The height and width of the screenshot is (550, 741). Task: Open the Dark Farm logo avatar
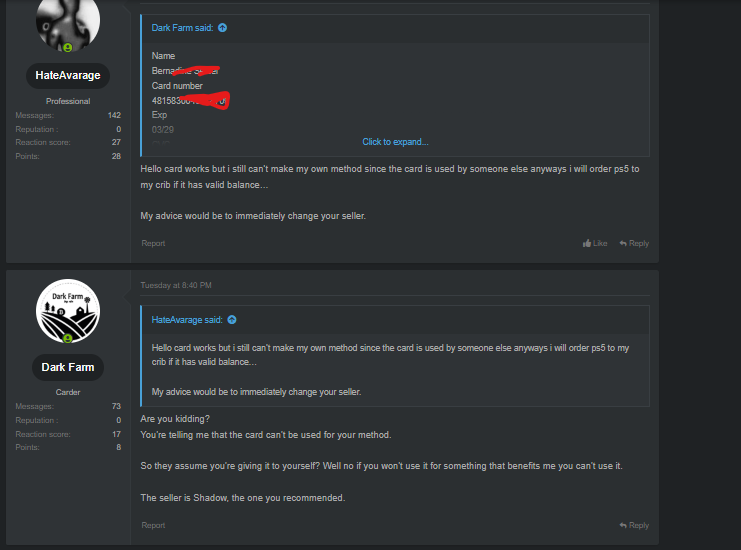tap(68, 310)
